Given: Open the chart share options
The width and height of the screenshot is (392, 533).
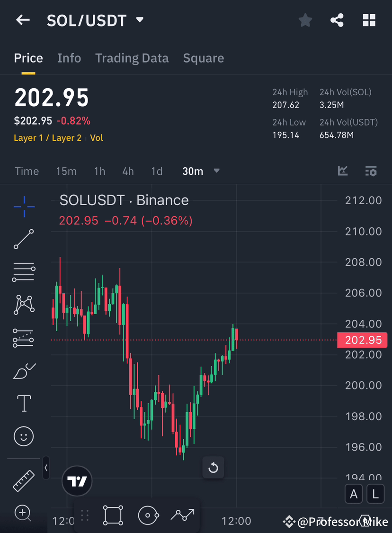Looking at the screenshot, I should [337, 20].
